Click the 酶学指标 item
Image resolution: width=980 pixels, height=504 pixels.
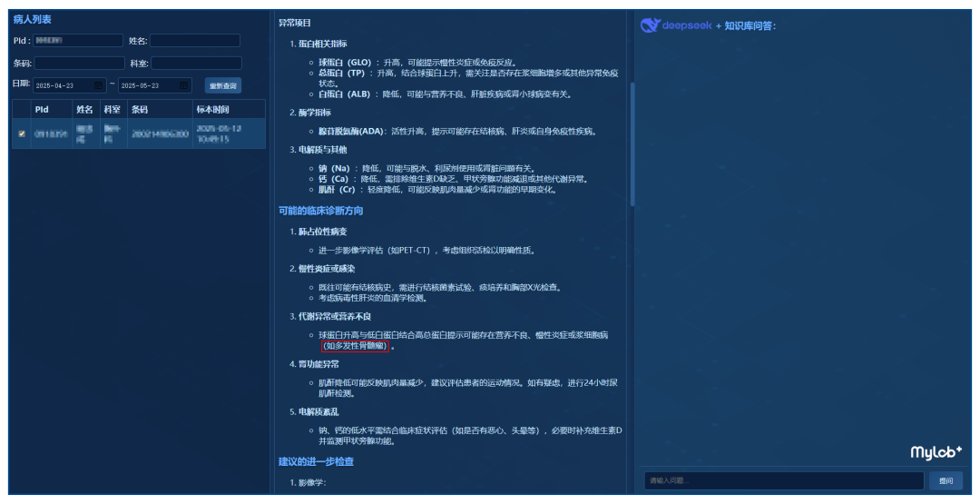coord(314,113)
